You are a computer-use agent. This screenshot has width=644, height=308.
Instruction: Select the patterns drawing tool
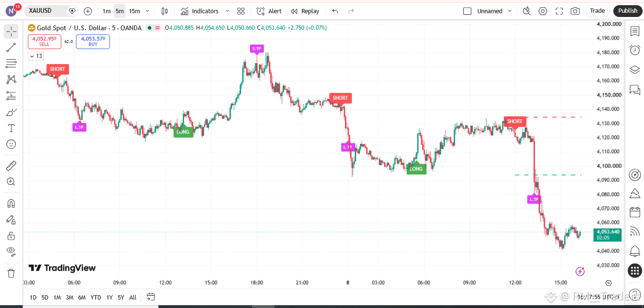coord(11,79)
